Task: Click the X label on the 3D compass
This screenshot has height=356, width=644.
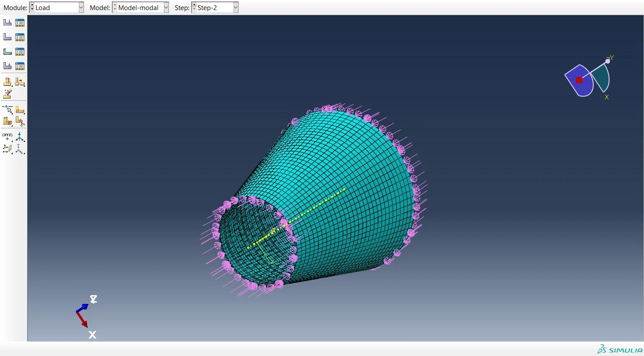Action: pos(606,97)
